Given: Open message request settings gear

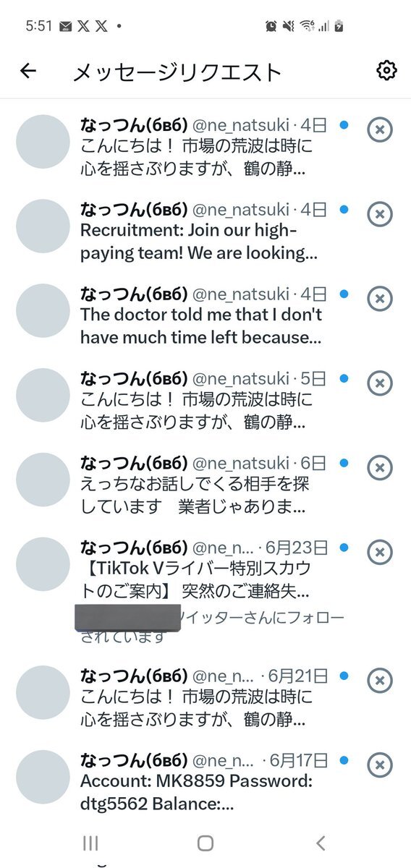Looking at the screenshot, I should coord(387,70).
